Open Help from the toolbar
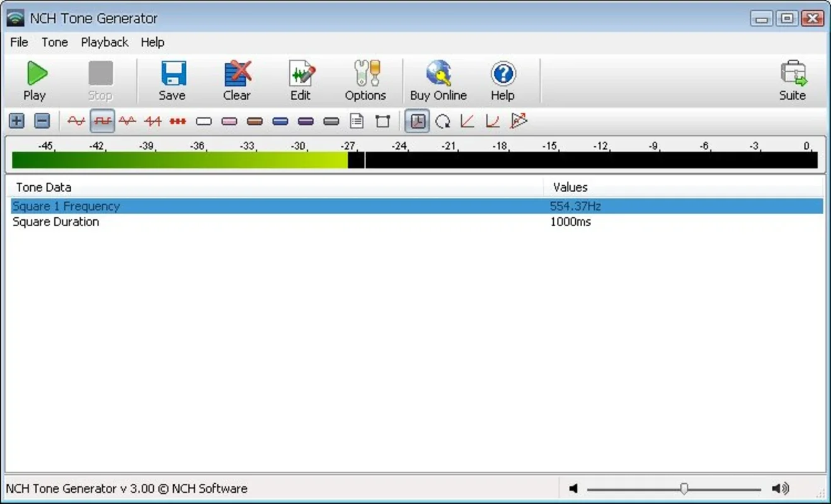The image size is (831, 504). tap(503, 81)
